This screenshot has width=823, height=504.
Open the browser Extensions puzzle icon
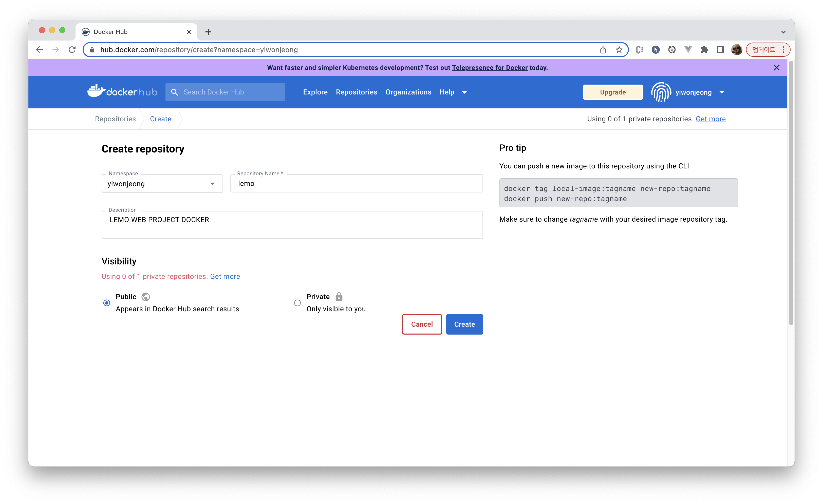click(704, 50)
